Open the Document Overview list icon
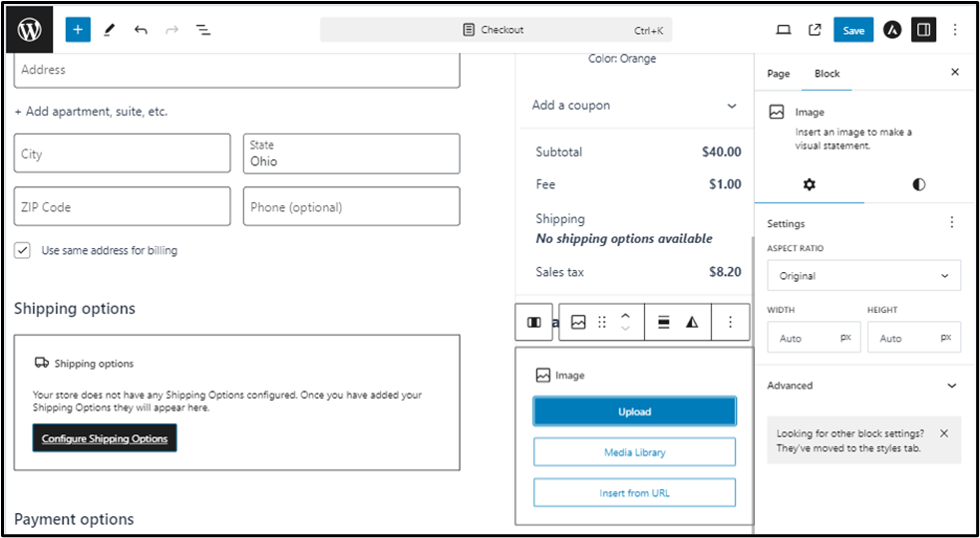 [x=203, y=30]
